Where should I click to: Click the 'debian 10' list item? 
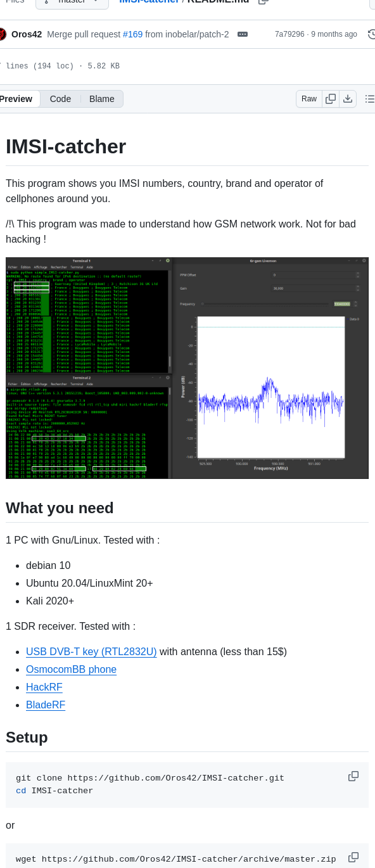(x=48, y=565)
